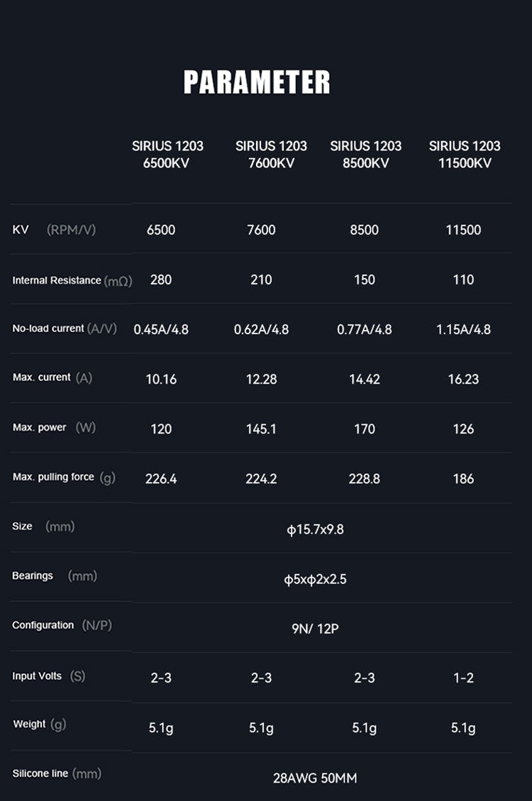Click the 226.4 max pulling force value
This screenshot has height=801, width=532.
pyautogui.click(x=161, y=479)
